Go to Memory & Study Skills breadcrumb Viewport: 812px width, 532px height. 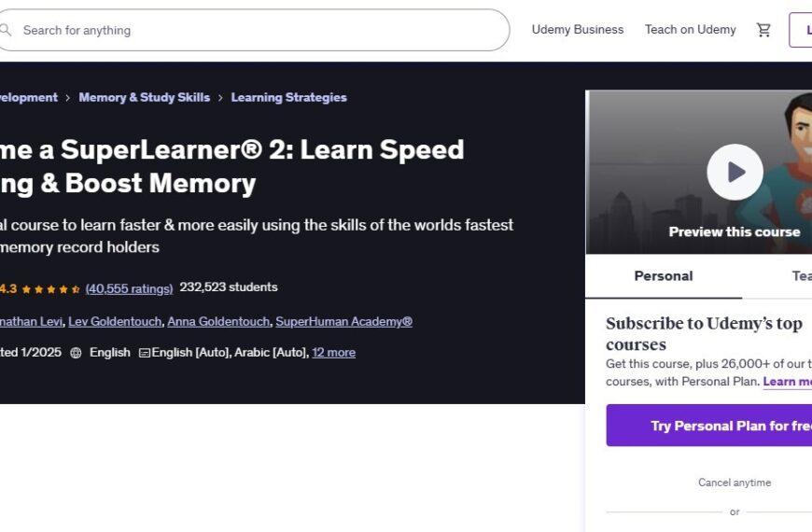(x=145, y=97)
